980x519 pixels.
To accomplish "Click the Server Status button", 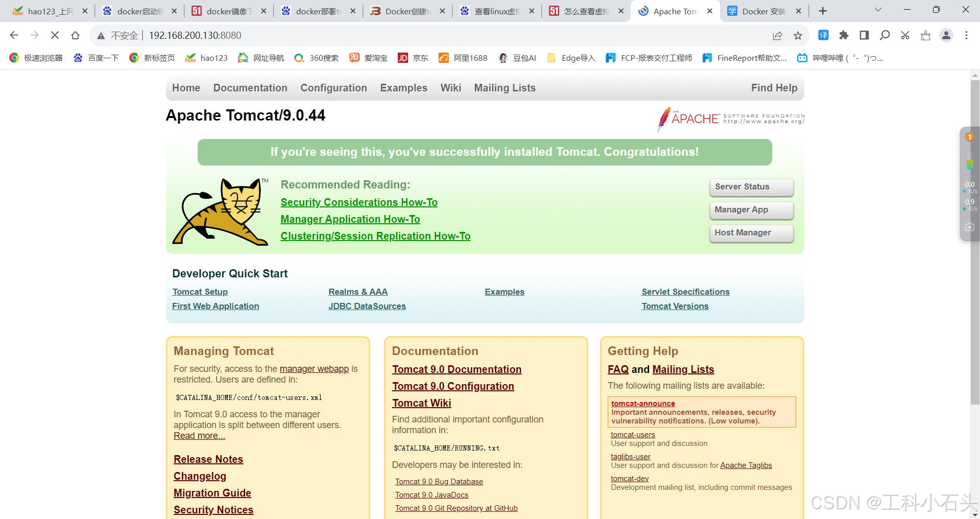I will [751, 187].
